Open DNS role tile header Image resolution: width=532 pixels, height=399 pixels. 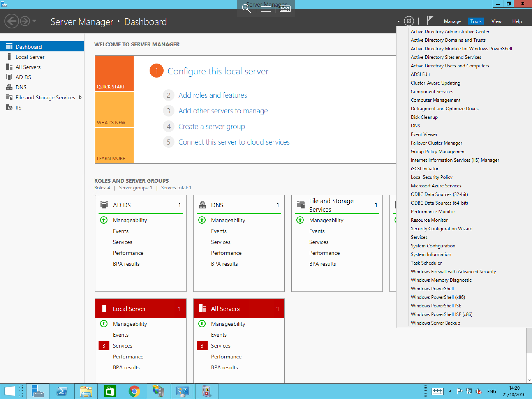[239, 205]
